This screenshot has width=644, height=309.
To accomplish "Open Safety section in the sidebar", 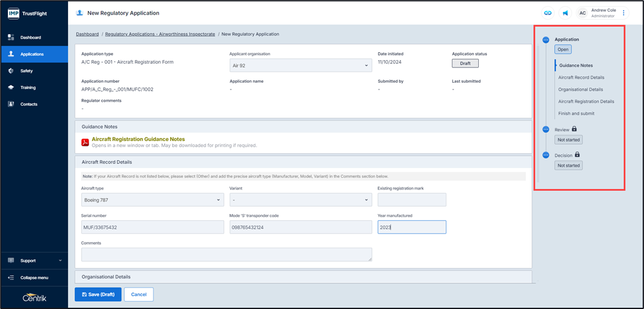I will (x=27, y=71).
